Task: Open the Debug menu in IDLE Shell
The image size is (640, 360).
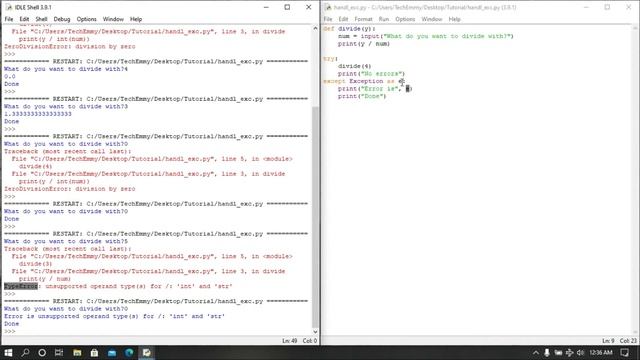Action: 62,19
